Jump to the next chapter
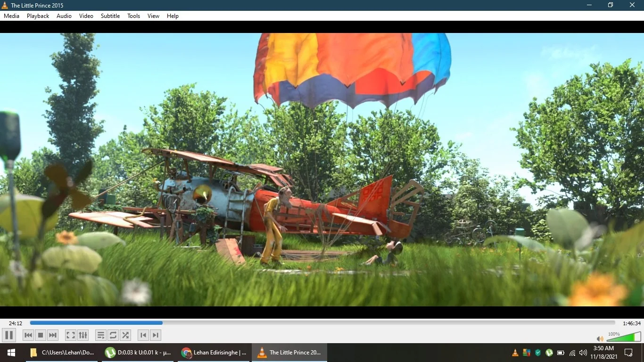Viewport: 644px width, 362px height. [x=156, y=335]
